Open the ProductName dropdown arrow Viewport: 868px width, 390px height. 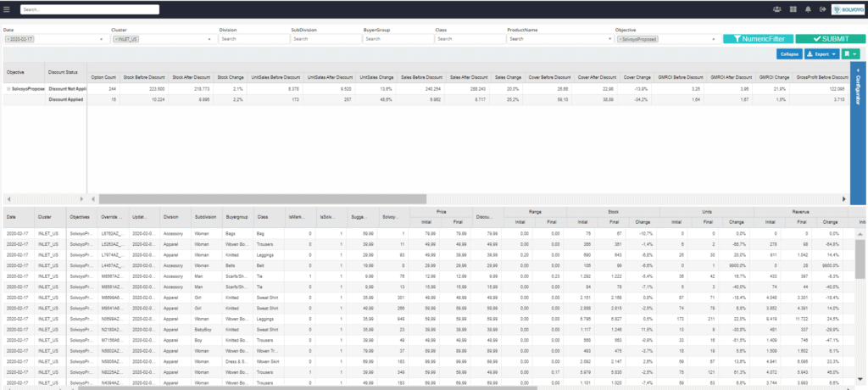pyautogui.click(x=609, y=39)
